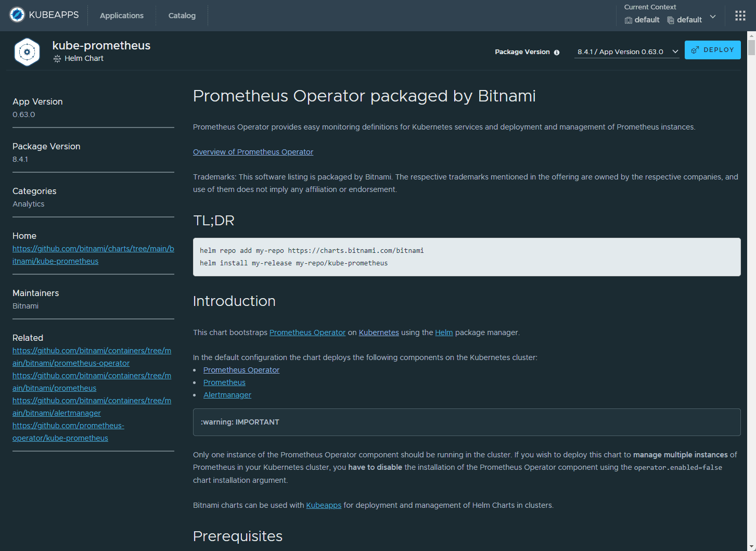
Task: Open the apps grid menu icon
Action: click(740, 16)
